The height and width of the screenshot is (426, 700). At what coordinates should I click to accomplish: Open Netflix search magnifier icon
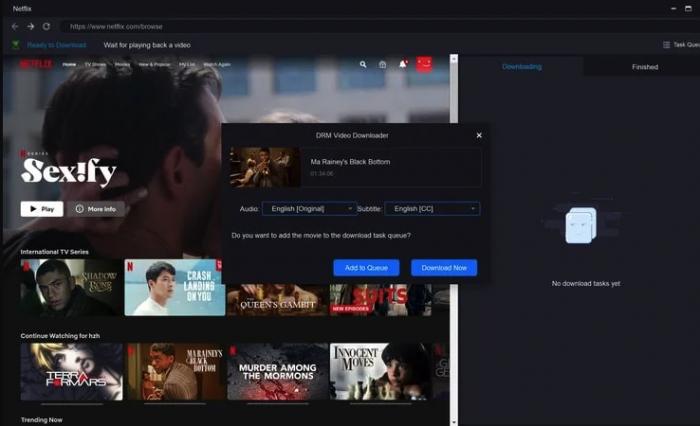pyautogui.click(x=363, y=64)
